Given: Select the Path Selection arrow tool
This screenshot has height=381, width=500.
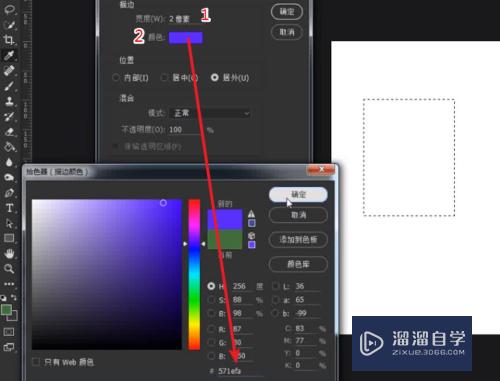Looking at the screenshot, I should click(9, 223).
